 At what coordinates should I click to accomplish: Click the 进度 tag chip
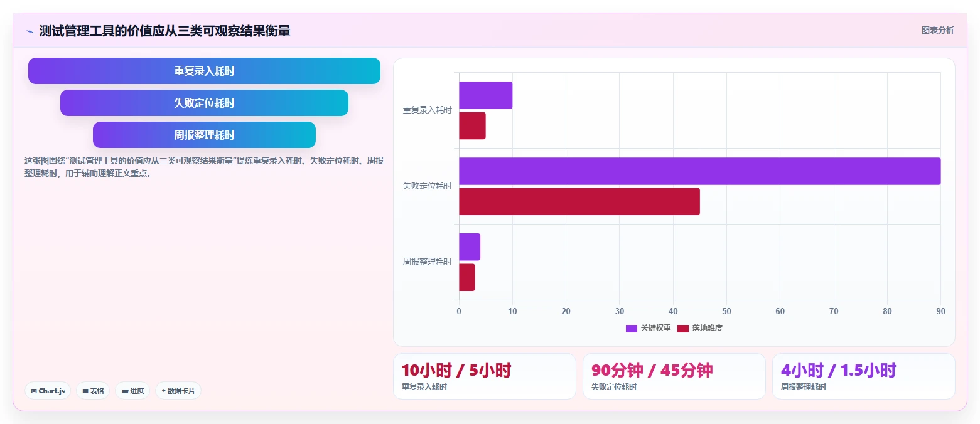(132, 391)
